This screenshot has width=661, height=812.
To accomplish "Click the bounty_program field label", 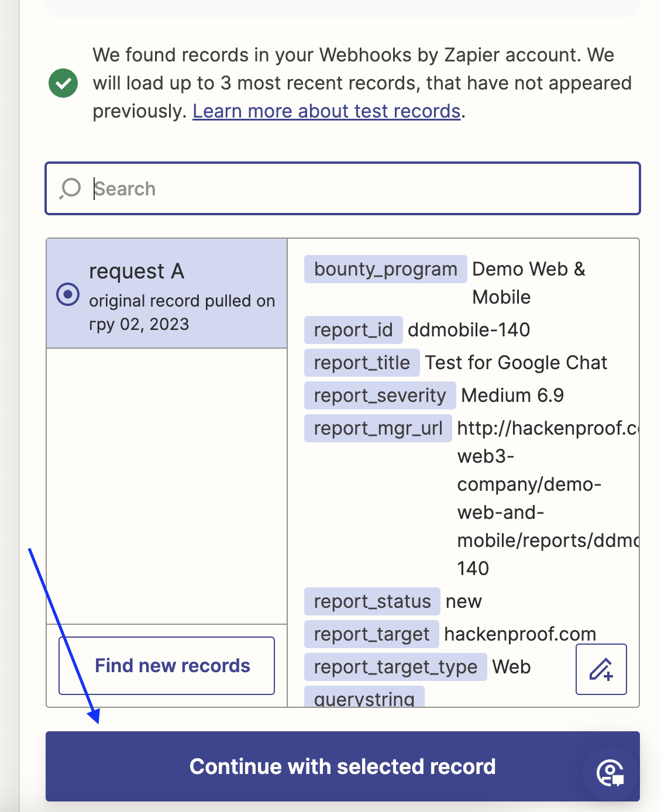I will point(385,269).
